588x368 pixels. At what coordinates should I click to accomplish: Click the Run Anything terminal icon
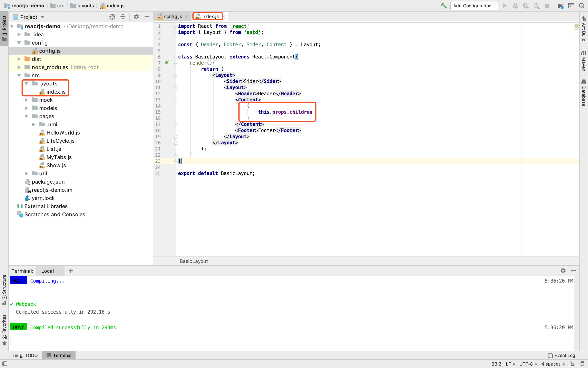(571, 6)
